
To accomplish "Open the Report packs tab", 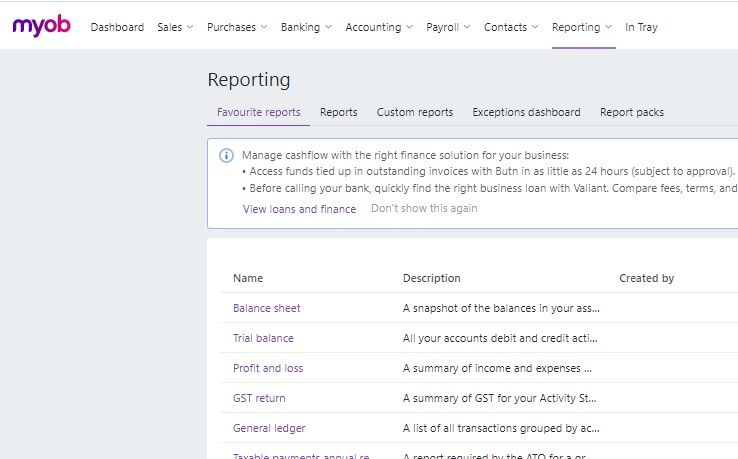I will (631, 112).
